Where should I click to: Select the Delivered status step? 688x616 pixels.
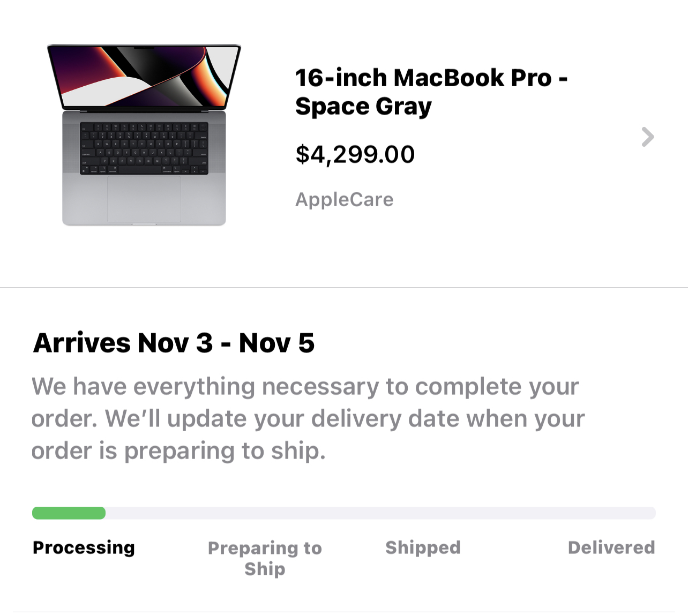click(x=611, y=547)
